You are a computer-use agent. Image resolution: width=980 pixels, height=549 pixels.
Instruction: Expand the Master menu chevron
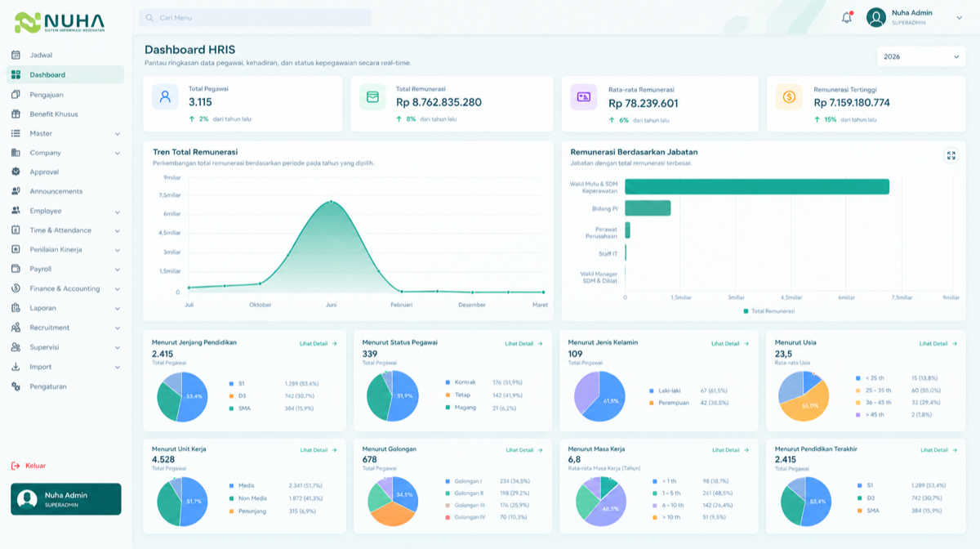point(118,133)
